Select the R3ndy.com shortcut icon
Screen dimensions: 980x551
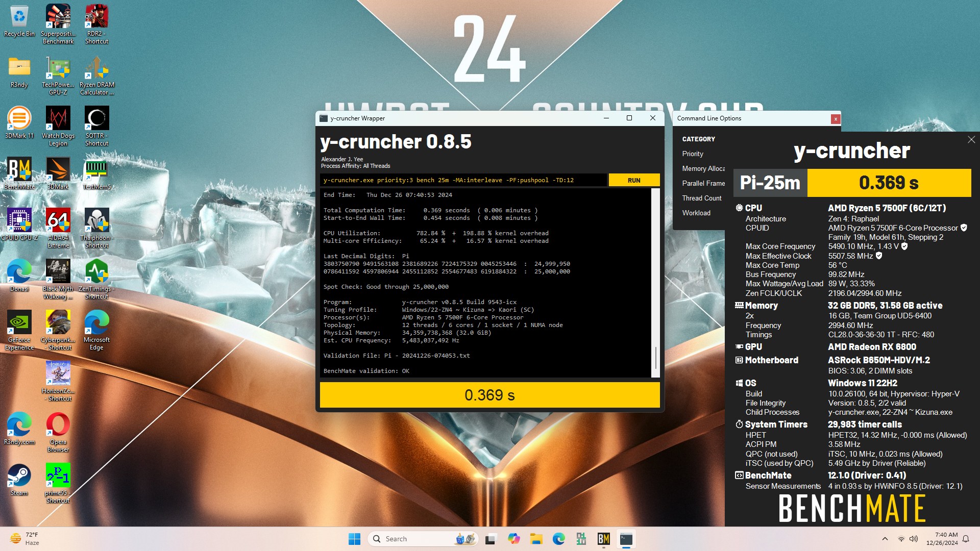19,429
